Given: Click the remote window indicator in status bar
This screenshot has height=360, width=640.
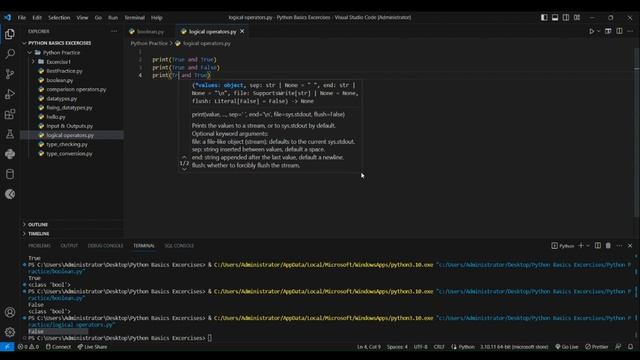Looking at the screenshot, I should pyautogui.click(x=7, y=347).
